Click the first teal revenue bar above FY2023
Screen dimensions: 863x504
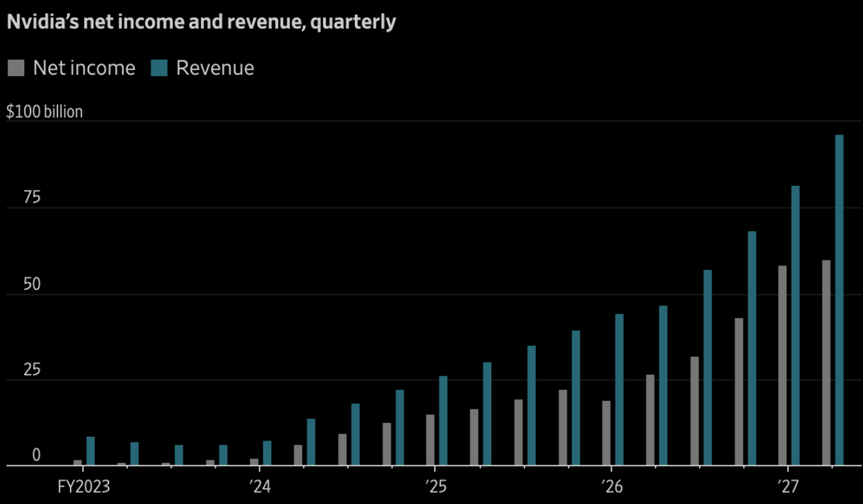(x=90, y=451)
